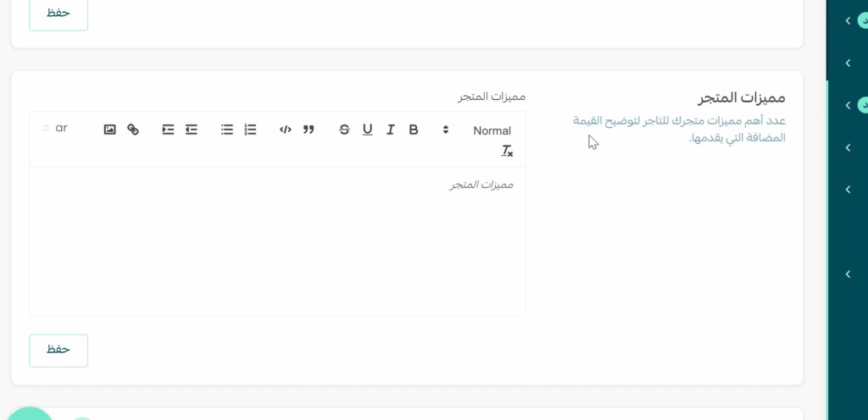Click the insert link icon
Viewport: 868px width, 420px height.
click(x=133, y=130)
